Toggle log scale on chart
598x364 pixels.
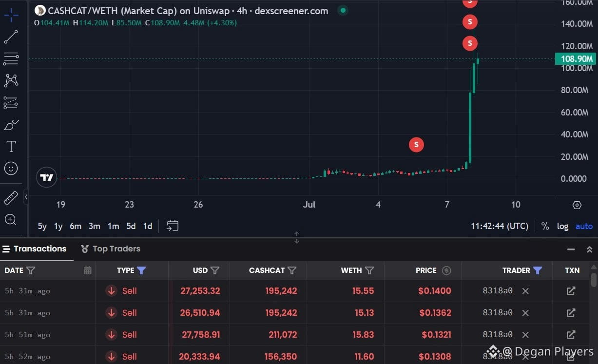pyautogui.click(x=563, y=226)
